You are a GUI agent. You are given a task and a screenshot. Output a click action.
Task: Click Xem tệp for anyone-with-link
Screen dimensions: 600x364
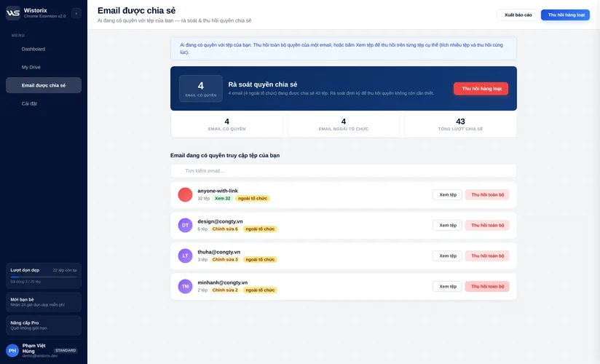point(447,195)
